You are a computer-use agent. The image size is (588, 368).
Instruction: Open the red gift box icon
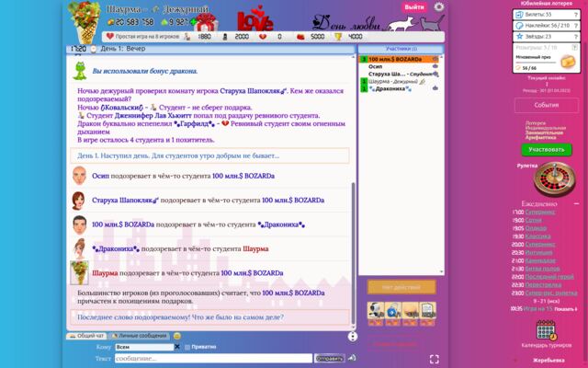coord(206,22)
